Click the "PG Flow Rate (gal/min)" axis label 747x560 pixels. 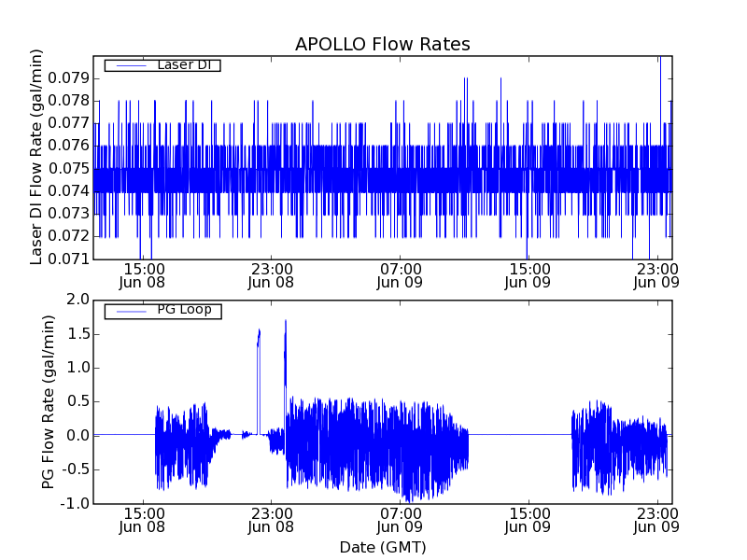[x=49, y=401]
